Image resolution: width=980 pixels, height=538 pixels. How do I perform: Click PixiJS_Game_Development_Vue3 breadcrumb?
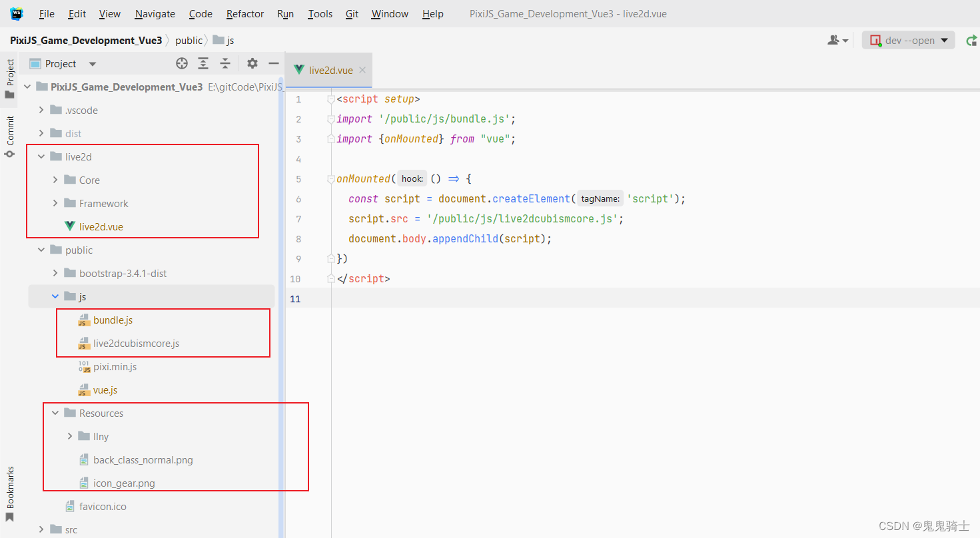[86, 41]
